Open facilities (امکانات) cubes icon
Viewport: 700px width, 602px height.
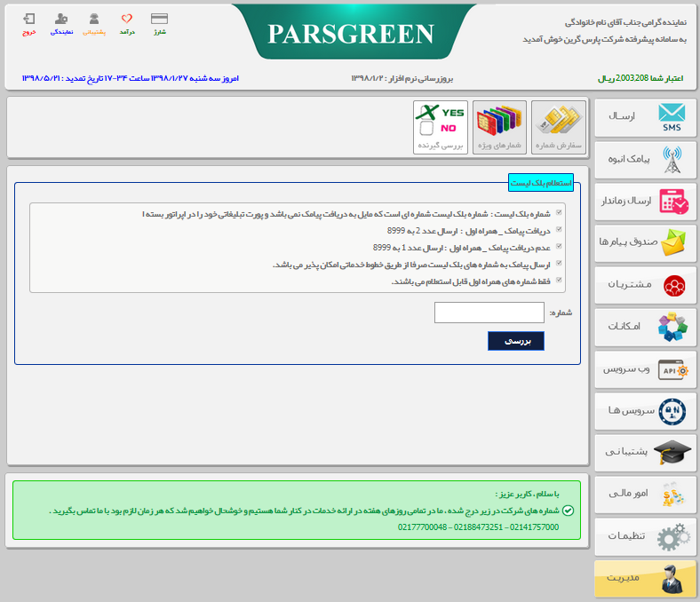tap(672, 327)
